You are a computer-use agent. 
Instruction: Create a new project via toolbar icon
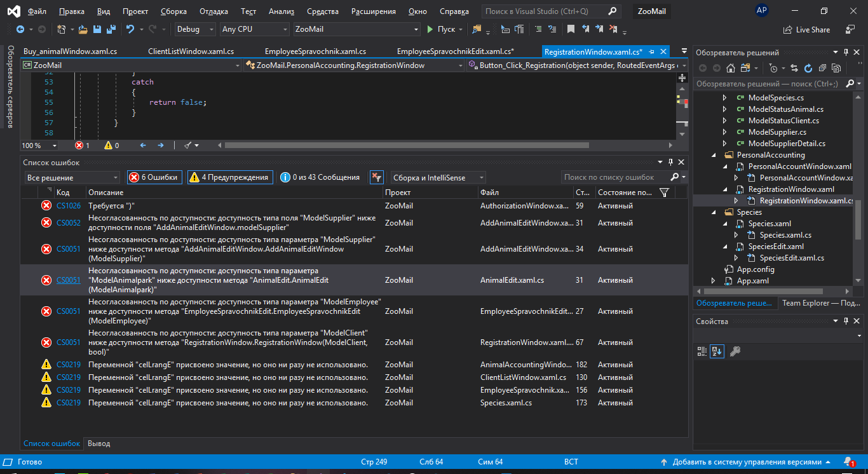61,29
